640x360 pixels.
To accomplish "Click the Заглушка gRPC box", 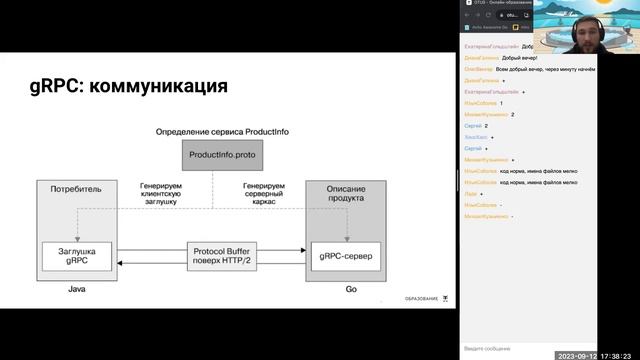I will [x=77, y=256].
